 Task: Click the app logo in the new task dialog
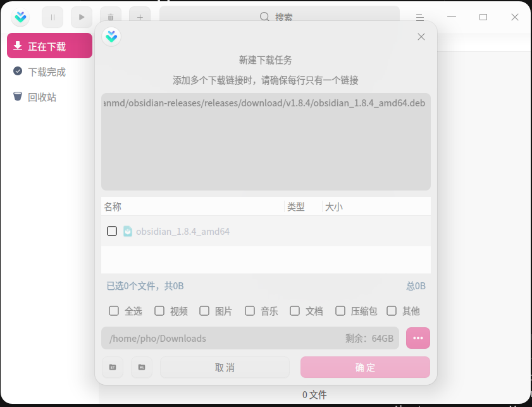point(111,36)
